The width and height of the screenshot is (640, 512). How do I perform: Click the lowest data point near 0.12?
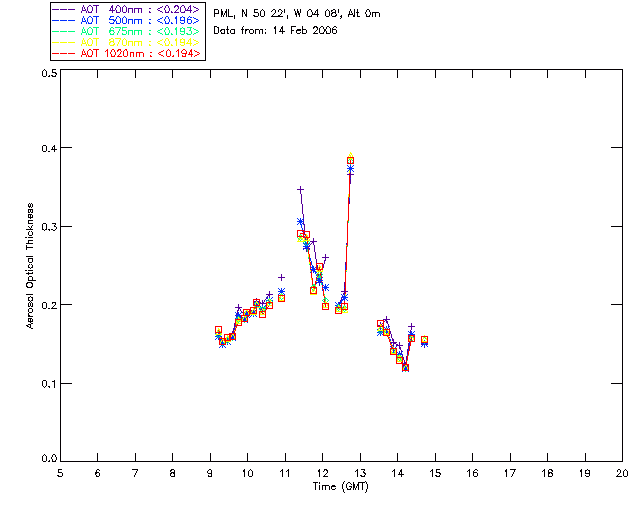tap(405, 367)
